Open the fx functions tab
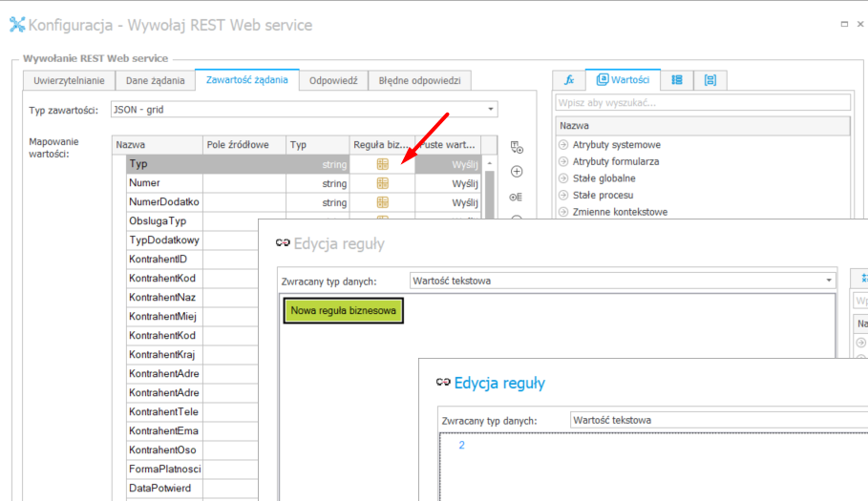This screenshot has height=501, width=868. pyautogui.click(x=569, y=80)
